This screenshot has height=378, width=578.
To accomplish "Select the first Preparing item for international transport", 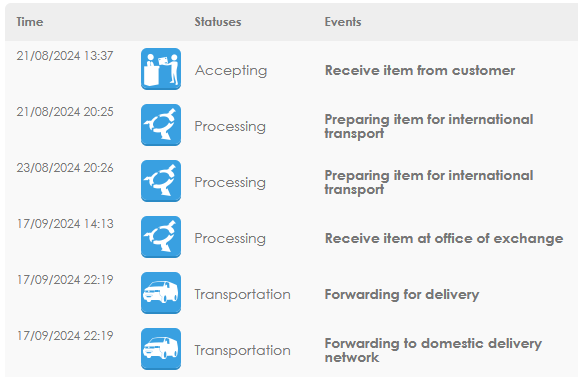I will pos(429,126).
